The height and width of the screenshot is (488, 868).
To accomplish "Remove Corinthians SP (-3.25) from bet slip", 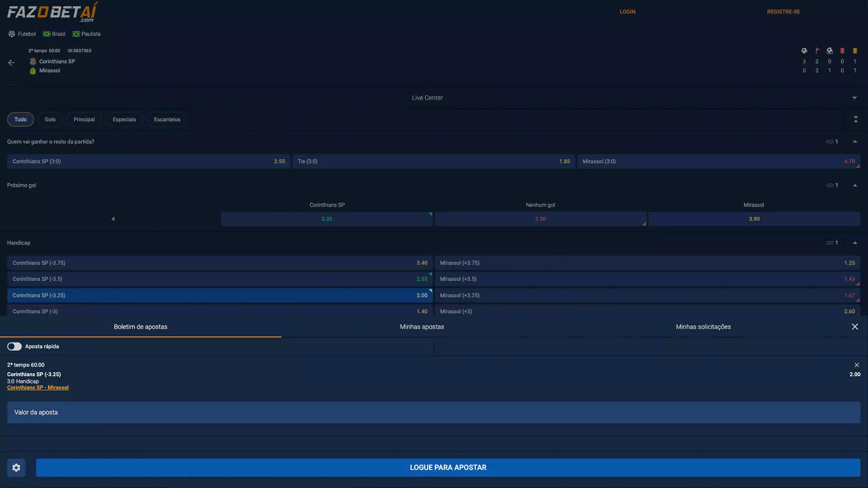I will pos(857,365).
